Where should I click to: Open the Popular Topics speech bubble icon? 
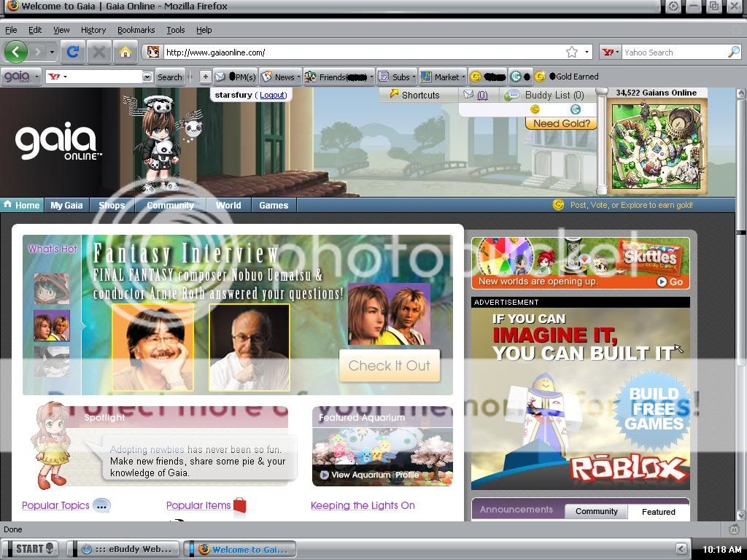click(x=102, y=505)
